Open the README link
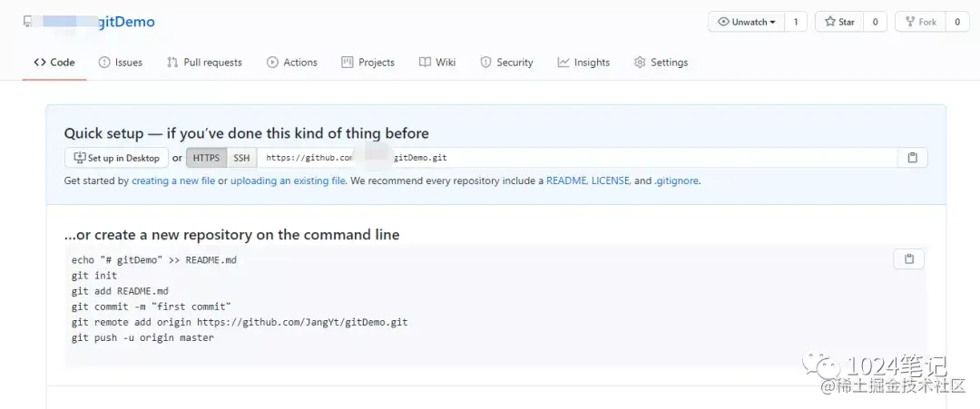The image size is (980, 409). click(566, 181)
